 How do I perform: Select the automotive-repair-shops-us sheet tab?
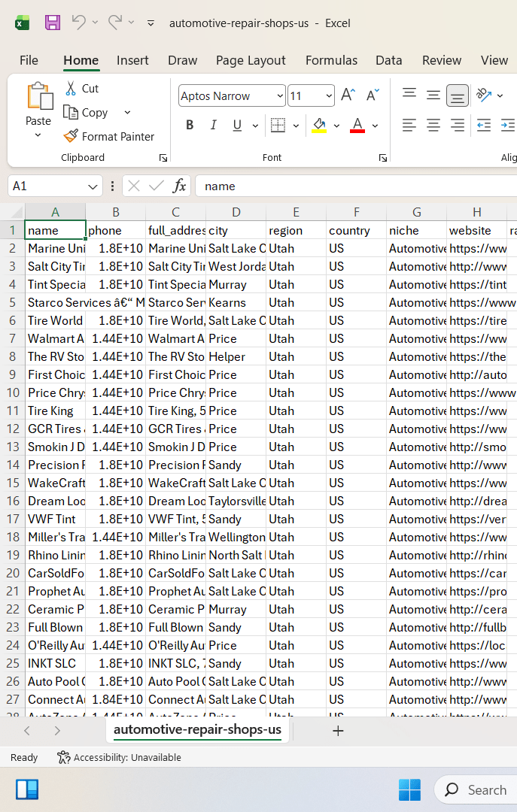198,729
